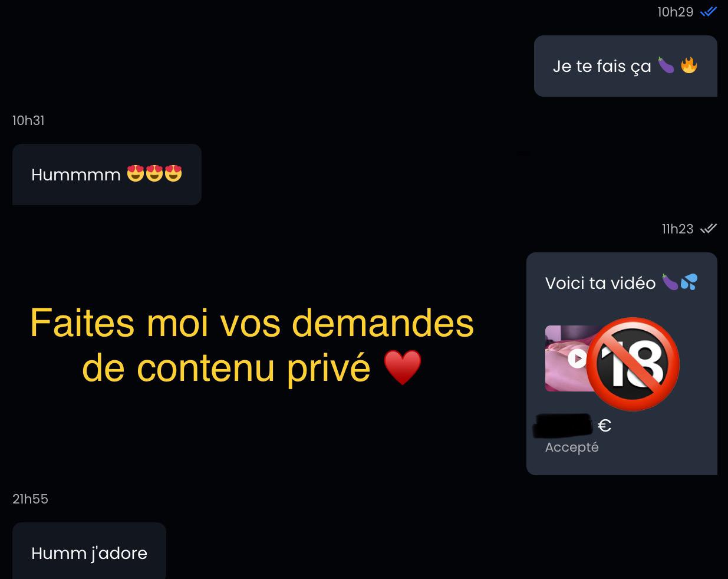Image resolution: width=728 pixels, height=579 pixels.
Task: Play the video thumbnail in the message
Action: coord(577,358)
